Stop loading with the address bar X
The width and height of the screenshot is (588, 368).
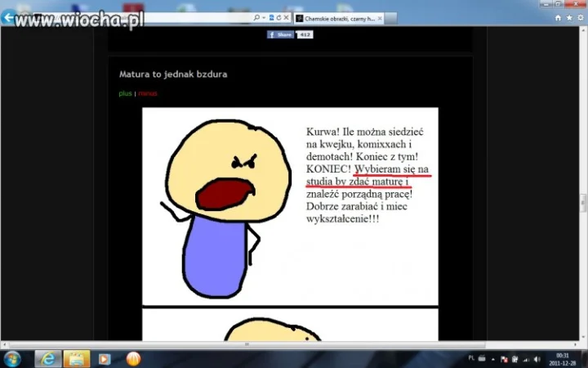pos(286,18)
